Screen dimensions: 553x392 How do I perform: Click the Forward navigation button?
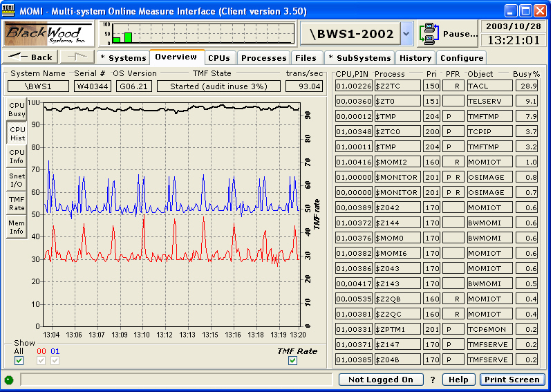[77, 57]
